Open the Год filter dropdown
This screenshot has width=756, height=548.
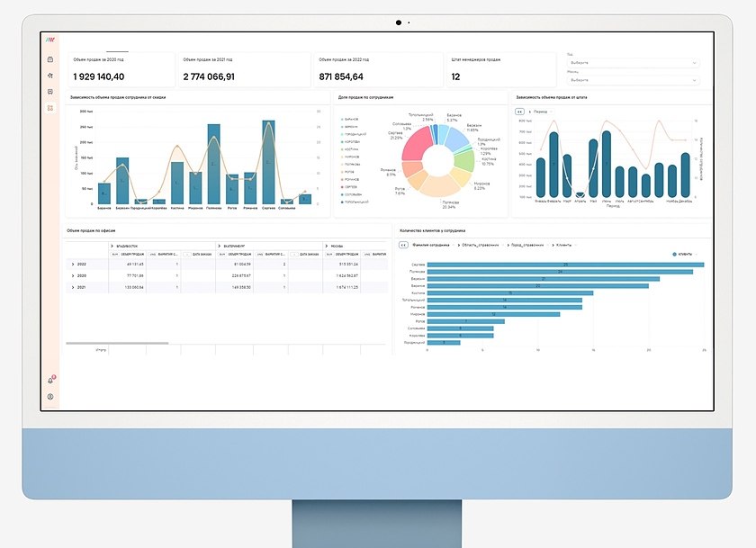[x=633, y=63]
